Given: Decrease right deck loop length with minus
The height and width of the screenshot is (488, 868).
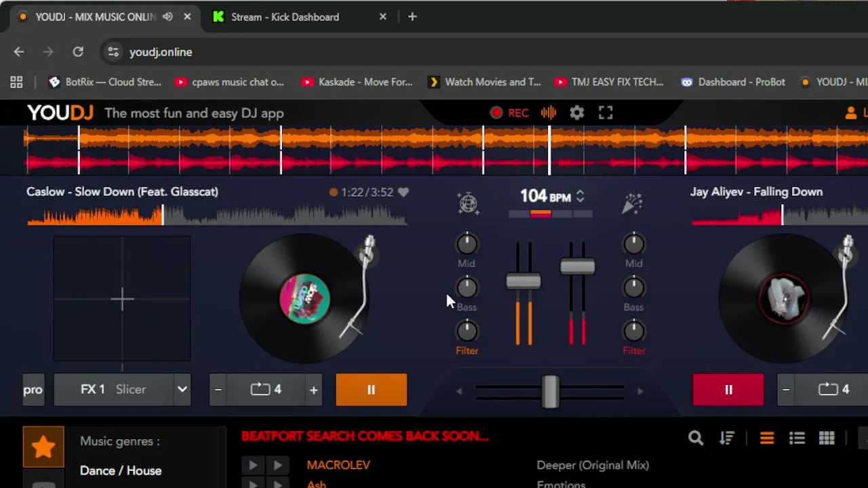Looking at the screenshot, I should pos(786,390).
